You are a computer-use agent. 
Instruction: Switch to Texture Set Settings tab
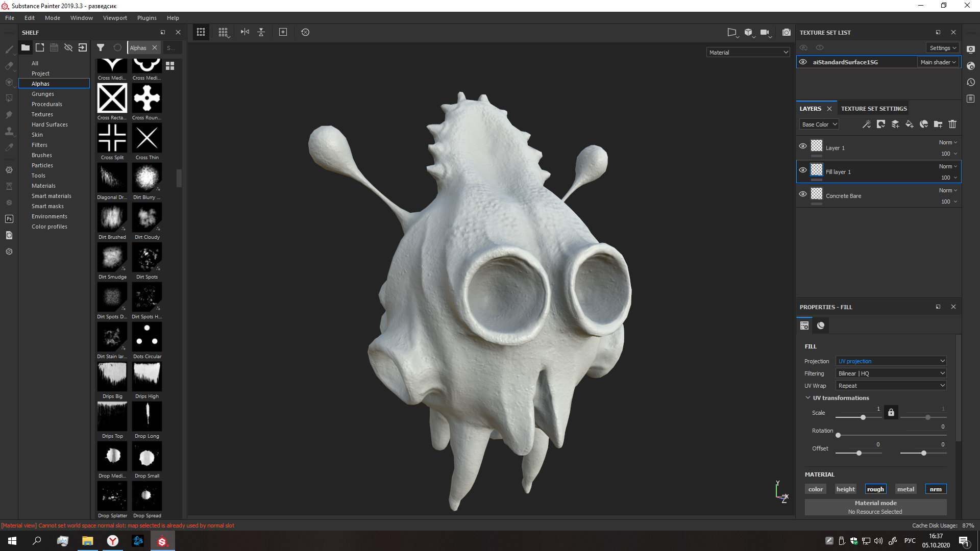[x=873, y=109]
